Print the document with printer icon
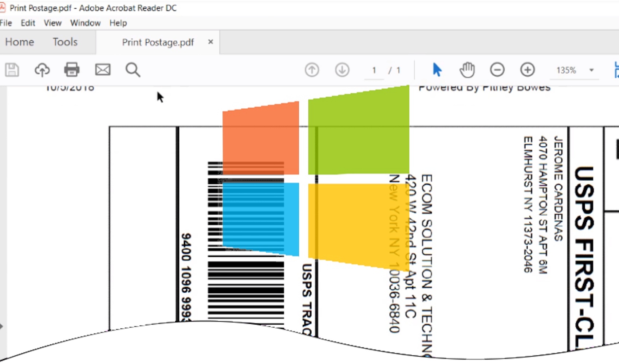The height and width of the screenshot is (364, 619). pos(72,70)
